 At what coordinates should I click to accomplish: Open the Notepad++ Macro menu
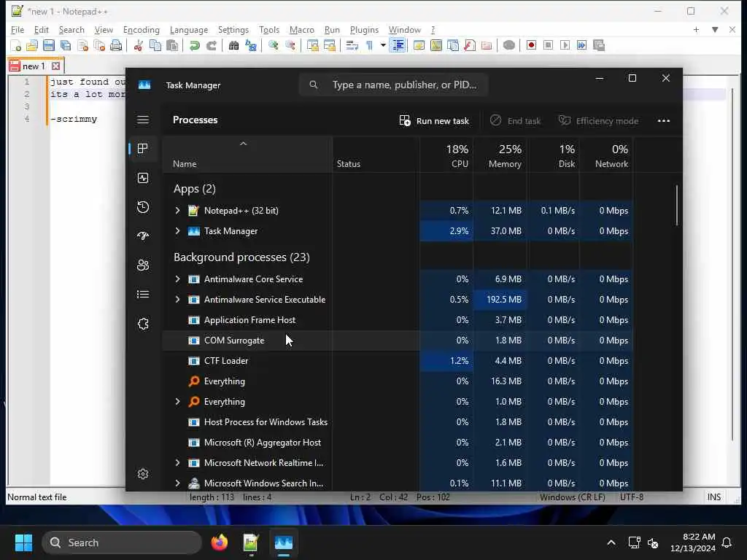point(301,29)
